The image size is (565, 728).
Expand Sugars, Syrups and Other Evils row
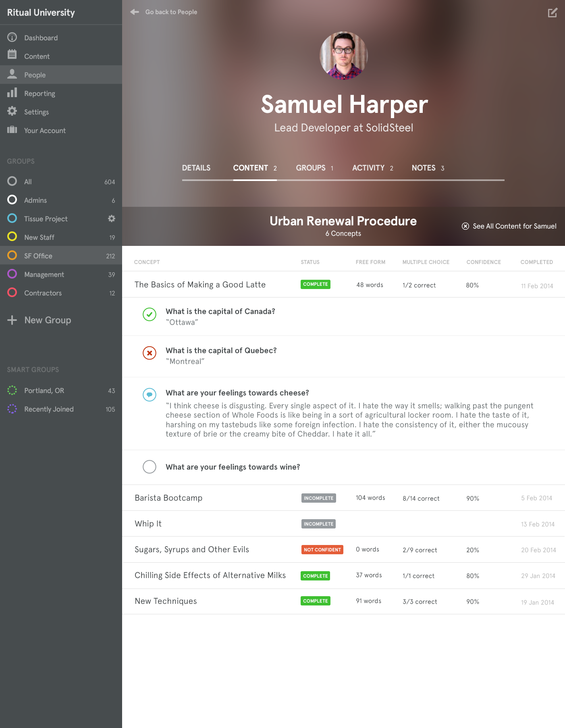pos(192,549)
